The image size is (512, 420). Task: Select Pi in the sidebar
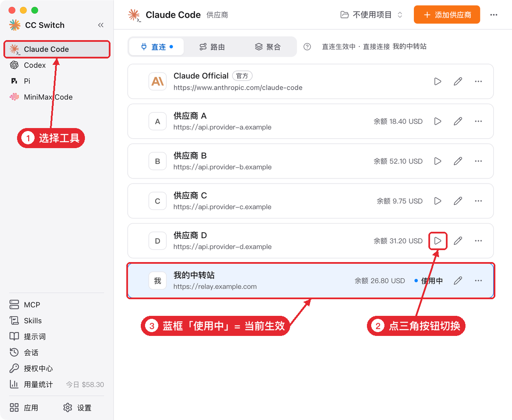coord(57,81)
